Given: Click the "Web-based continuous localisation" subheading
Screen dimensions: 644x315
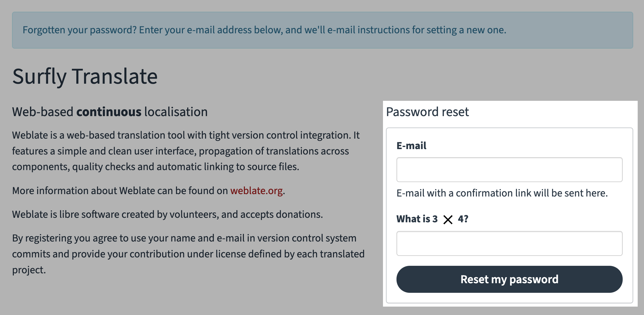Looking at the screenshot, I should tap(110, 112).
